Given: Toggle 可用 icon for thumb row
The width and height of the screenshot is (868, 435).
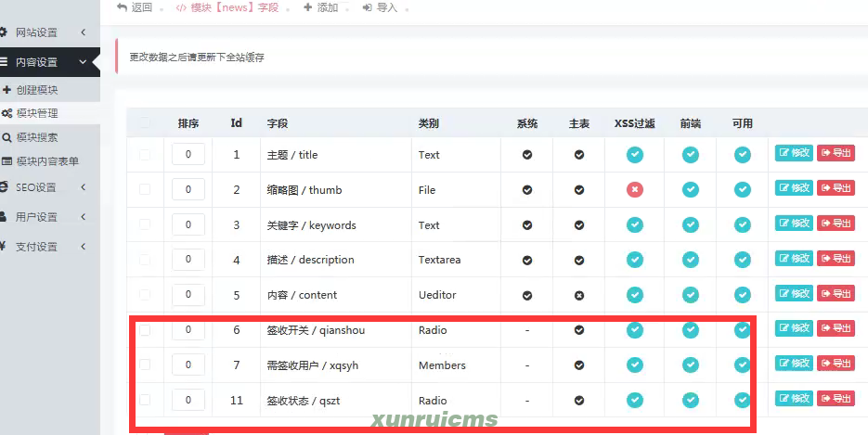Looking at the screenshot, I should click(x=743, y=189).
